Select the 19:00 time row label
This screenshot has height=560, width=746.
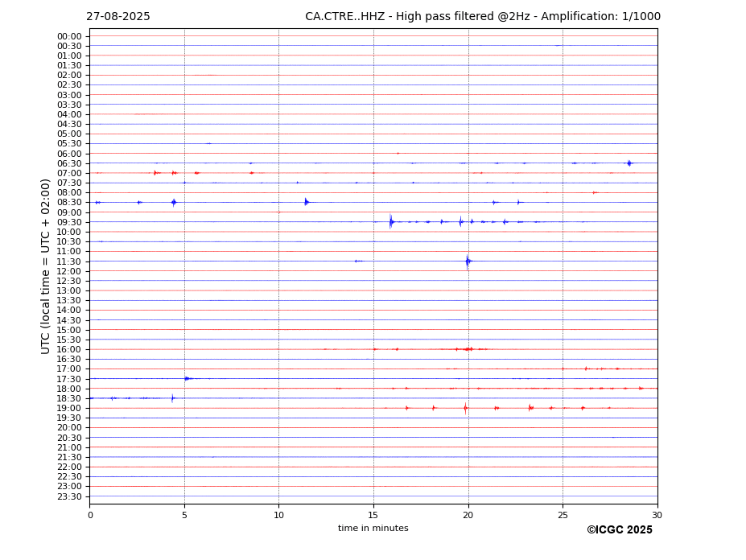coord(69,408)
